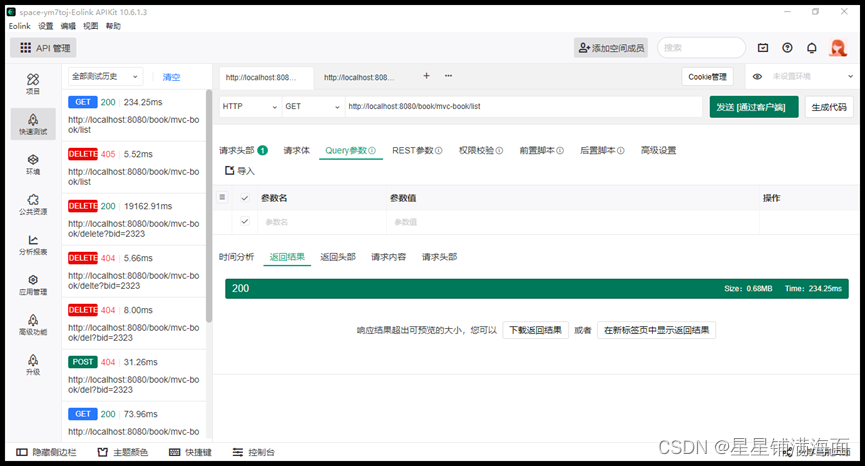This screenshot has width=865, height=466.
Task: Open the 视图 menu
Action: point(90,26)
